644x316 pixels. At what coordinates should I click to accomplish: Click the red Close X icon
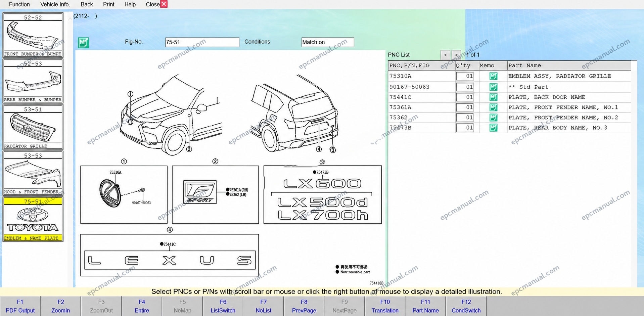164,4
